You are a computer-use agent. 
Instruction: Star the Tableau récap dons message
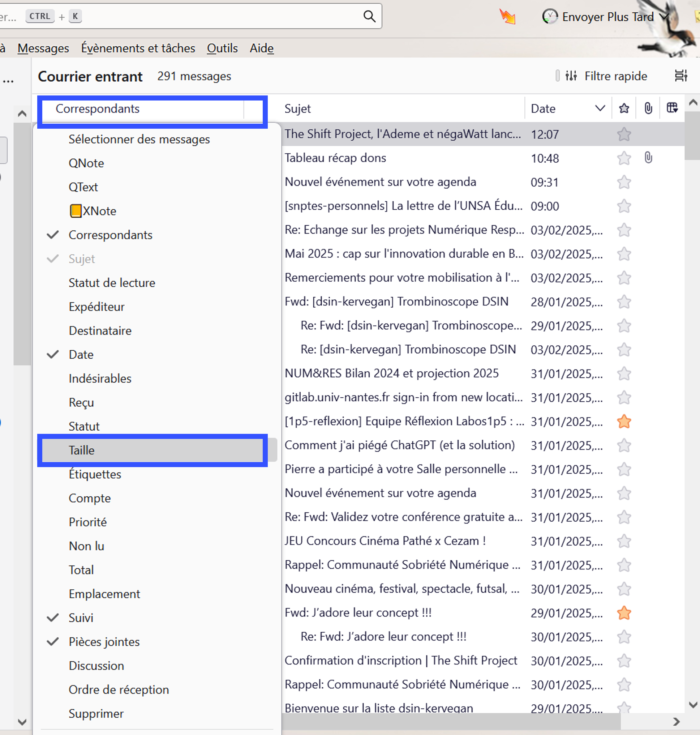pyautogui.click(x=624, y=158)
